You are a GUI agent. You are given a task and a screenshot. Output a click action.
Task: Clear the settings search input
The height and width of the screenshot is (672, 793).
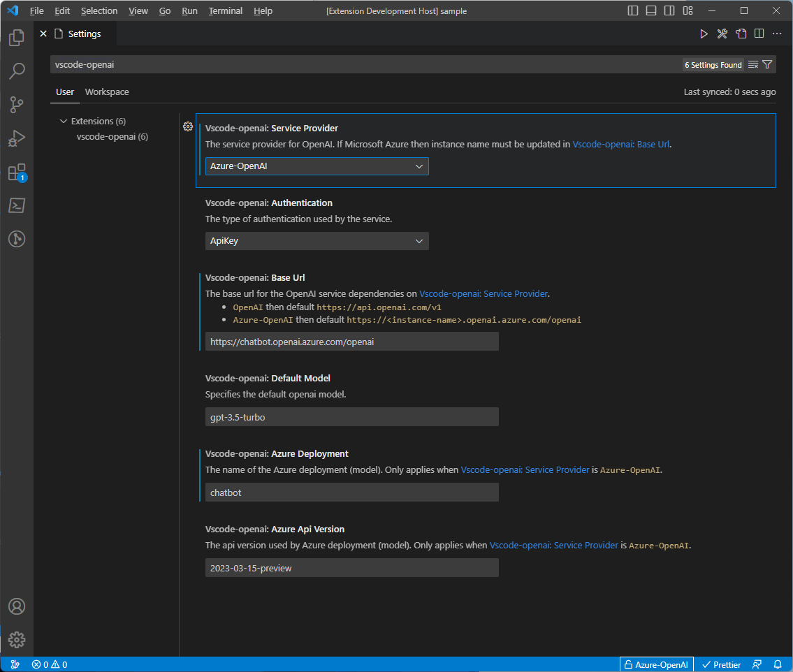point(753,65)
